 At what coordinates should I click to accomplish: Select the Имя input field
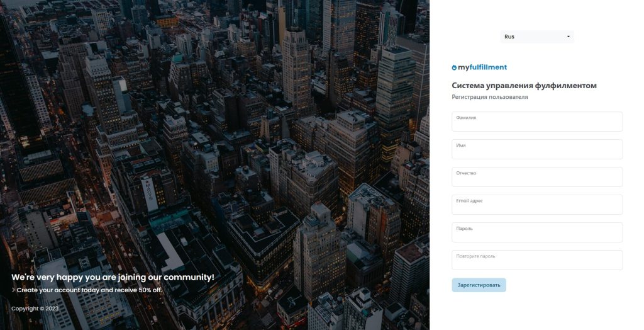[537, 149]
